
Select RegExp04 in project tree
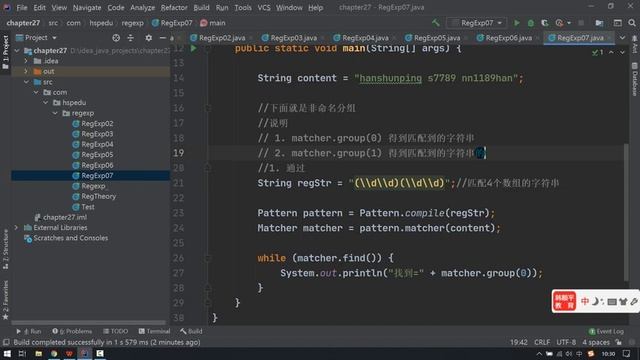click(97, 144)
